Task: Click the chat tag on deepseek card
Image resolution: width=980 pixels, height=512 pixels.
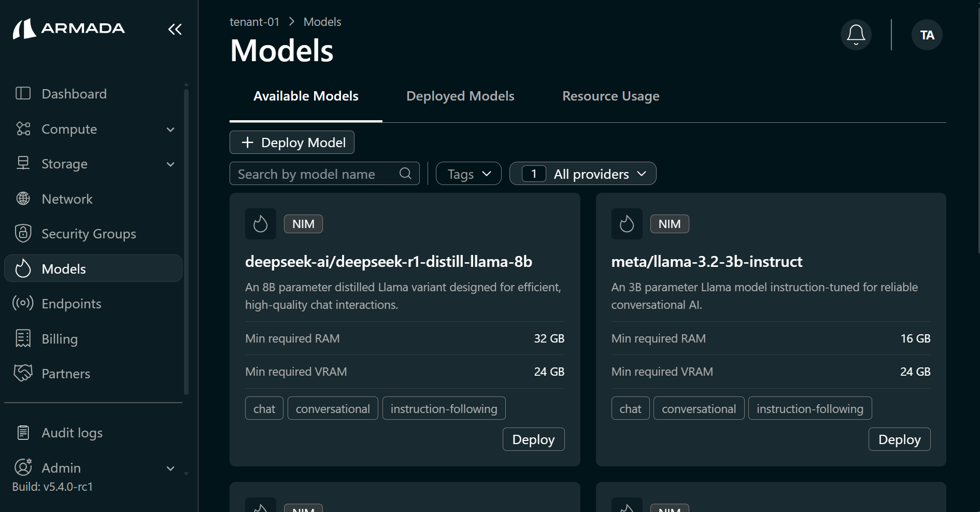Action: point(264,408)
